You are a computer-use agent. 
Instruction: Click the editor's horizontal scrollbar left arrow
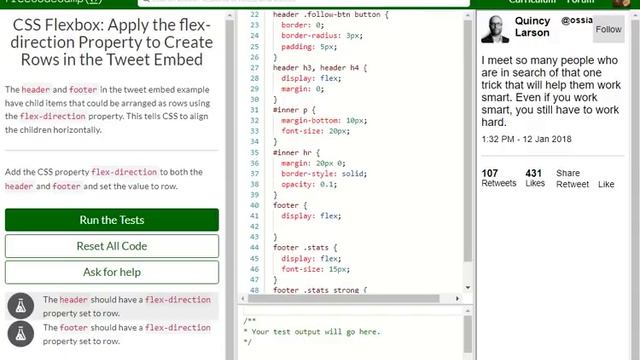[x=243, y=299]
